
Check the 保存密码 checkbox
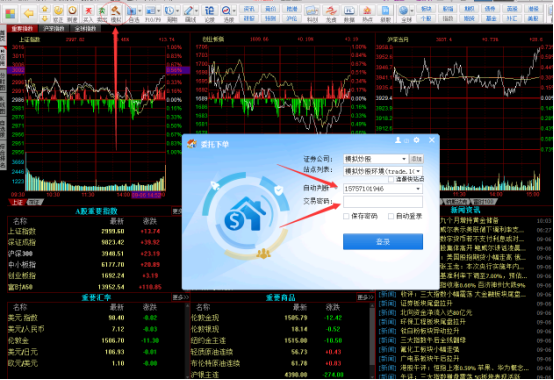tap(346, 216)
